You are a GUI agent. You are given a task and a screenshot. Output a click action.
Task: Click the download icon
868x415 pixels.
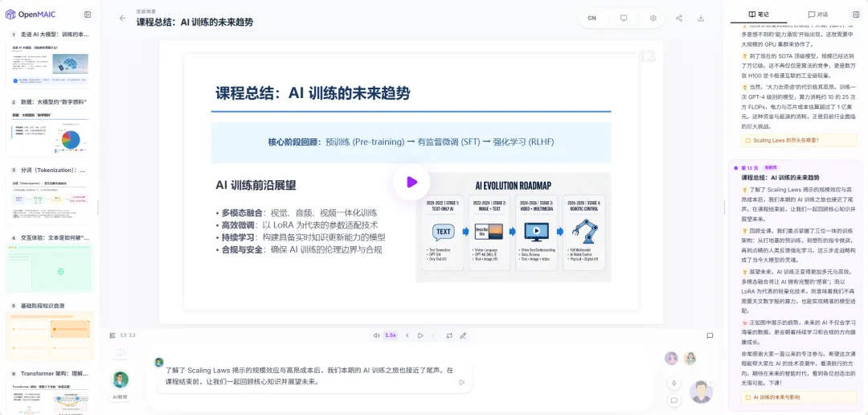pyautogui.click(x=700, y=18)
